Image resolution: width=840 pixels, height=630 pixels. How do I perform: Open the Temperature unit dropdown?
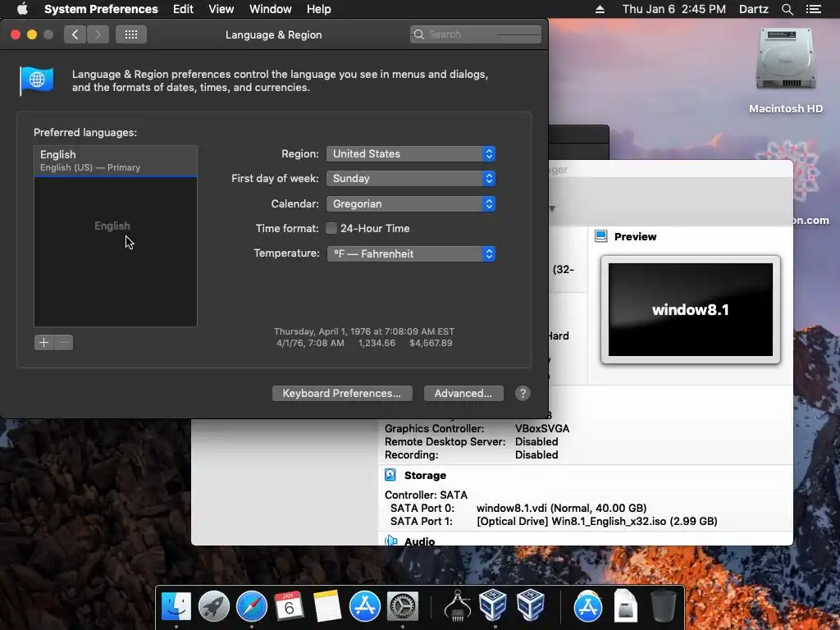tap(411, 254)
